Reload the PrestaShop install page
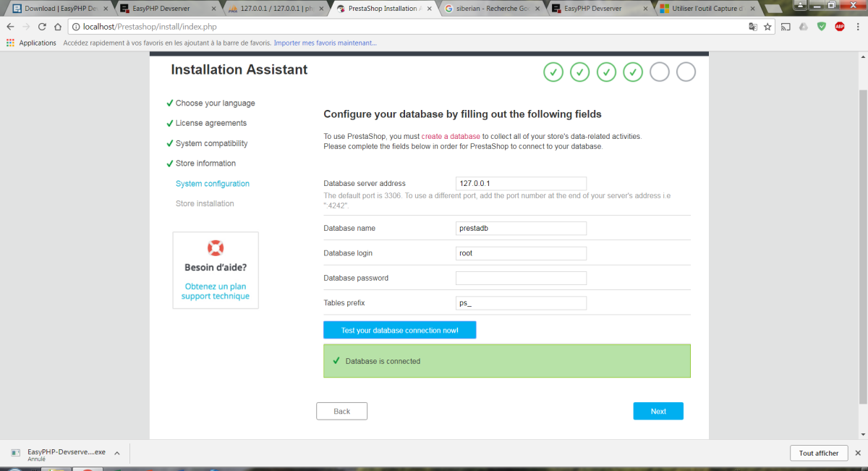This screenshot has width=868, height=471. pos(42,27)
